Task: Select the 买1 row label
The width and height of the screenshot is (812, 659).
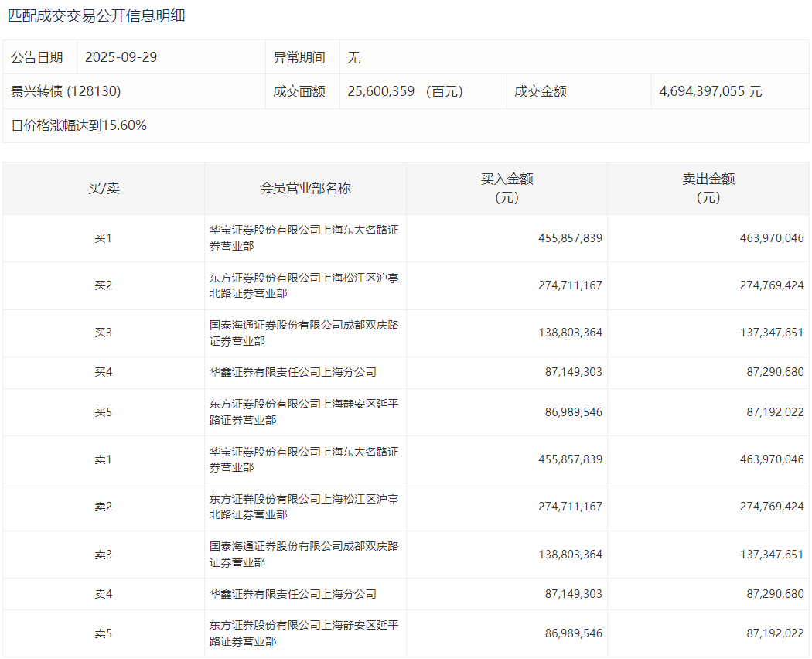Action: point(104,238)
